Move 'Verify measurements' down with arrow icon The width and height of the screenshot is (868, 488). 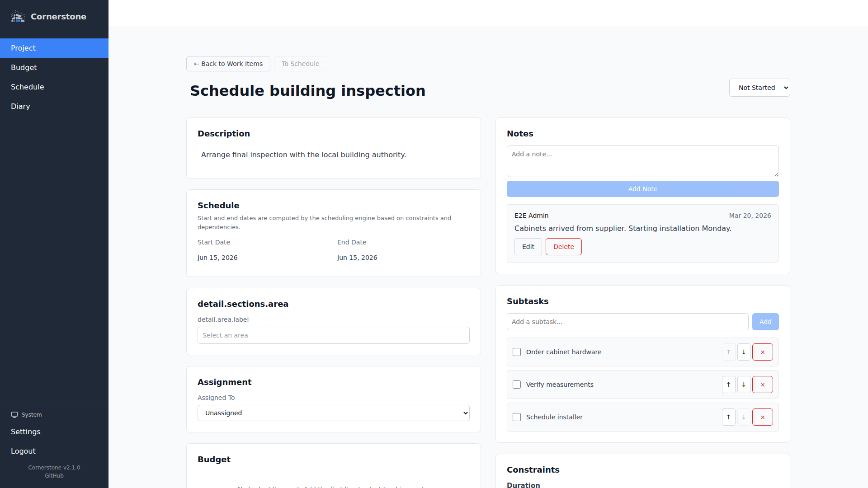(x=744, y=385)
